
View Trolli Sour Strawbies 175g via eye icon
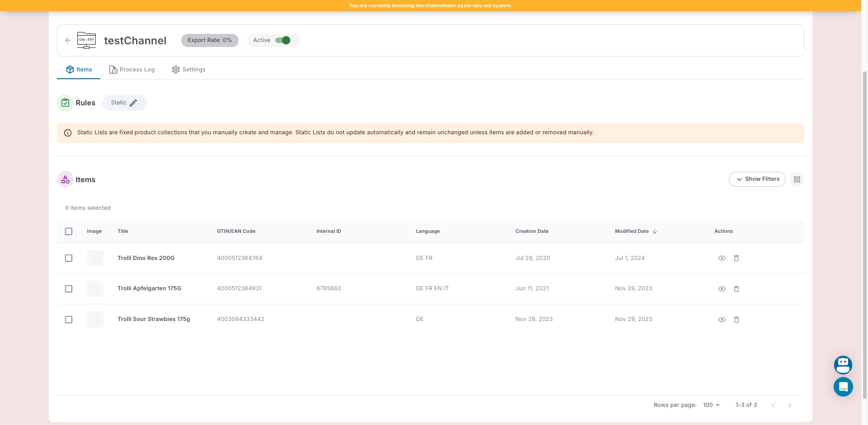click(722, 320)
